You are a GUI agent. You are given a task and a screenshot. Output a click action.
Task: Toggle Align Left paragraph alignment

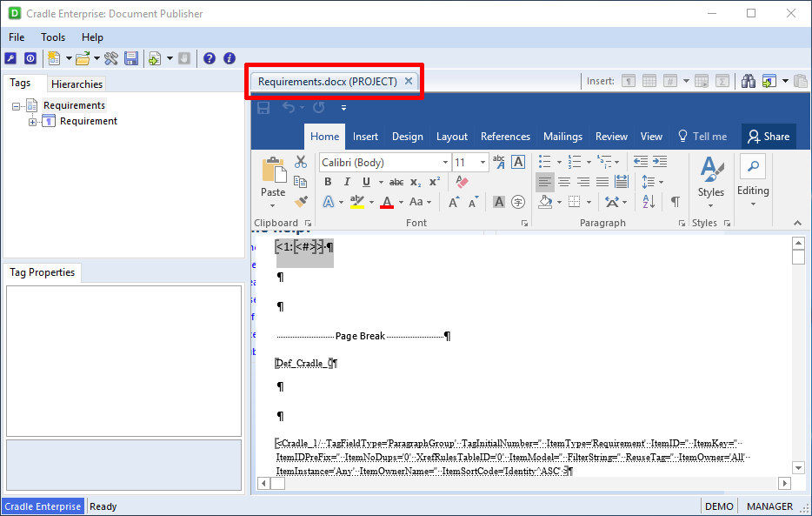point(545,182)
